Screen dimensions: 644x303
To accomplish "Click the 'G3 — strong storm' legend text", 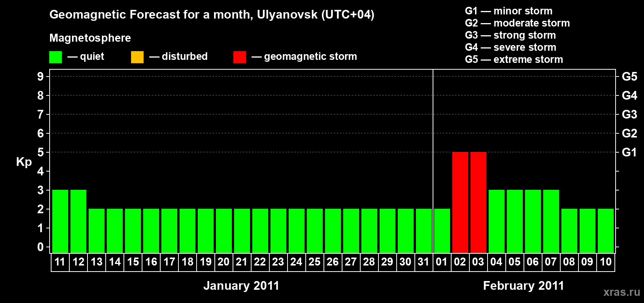I will (x=511, y=35).
